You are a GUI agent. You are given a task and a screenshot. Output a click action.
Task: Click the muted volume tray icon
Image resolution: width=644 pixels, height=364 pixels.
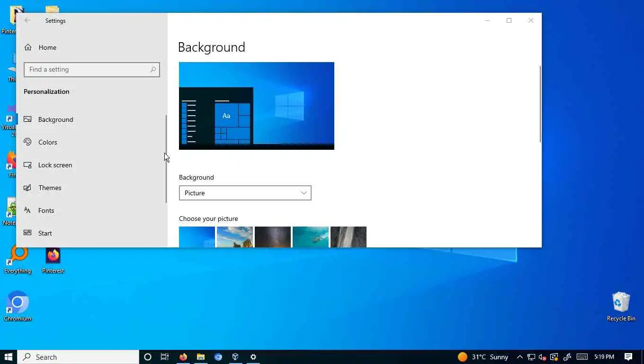[543, 357]
